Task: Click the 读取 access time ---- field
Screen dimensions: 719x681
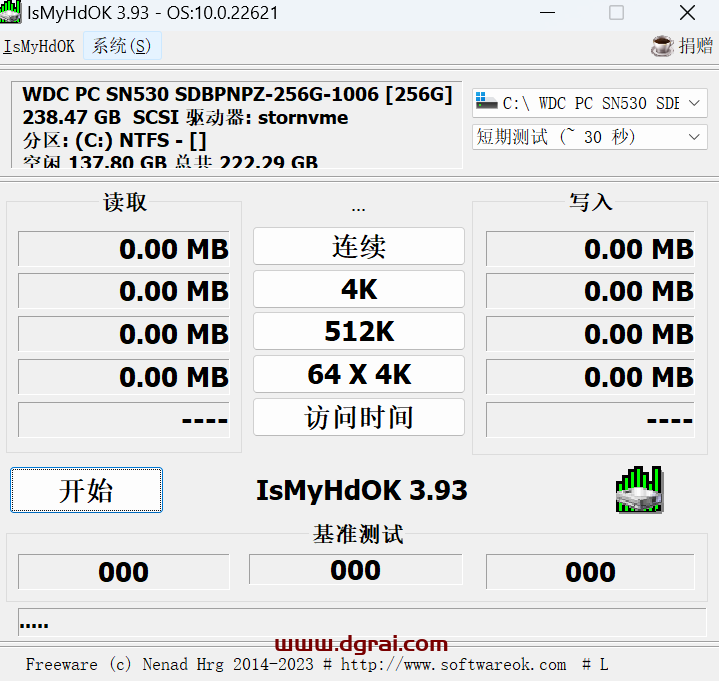Action: [124, 420]
